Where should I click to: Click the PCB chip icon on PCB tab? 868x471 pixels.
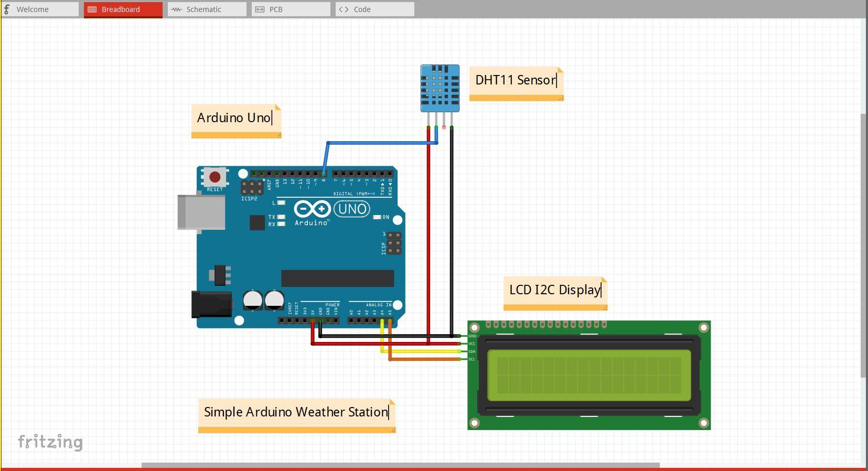click(x=260, y=9)
